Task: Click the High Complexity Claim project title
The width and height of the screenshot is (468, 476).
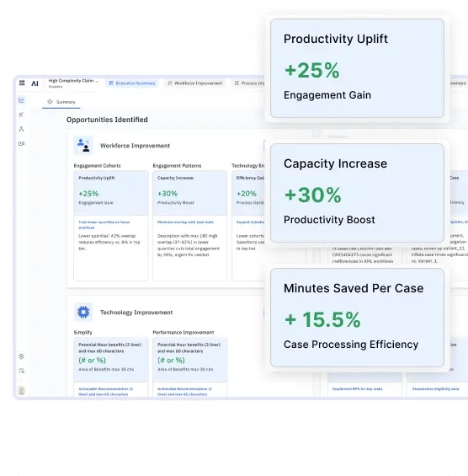Action: point(73,81)
